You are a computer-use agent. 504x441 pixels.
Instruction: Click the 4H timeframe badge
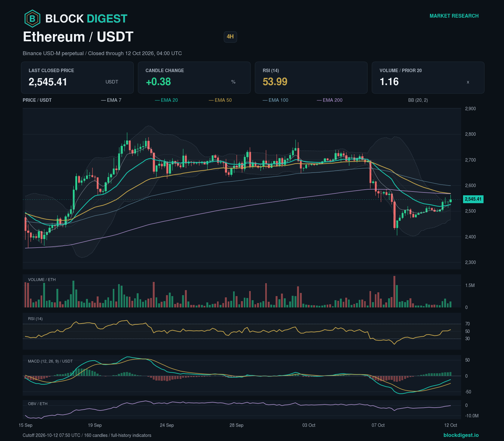click(230, 37)
